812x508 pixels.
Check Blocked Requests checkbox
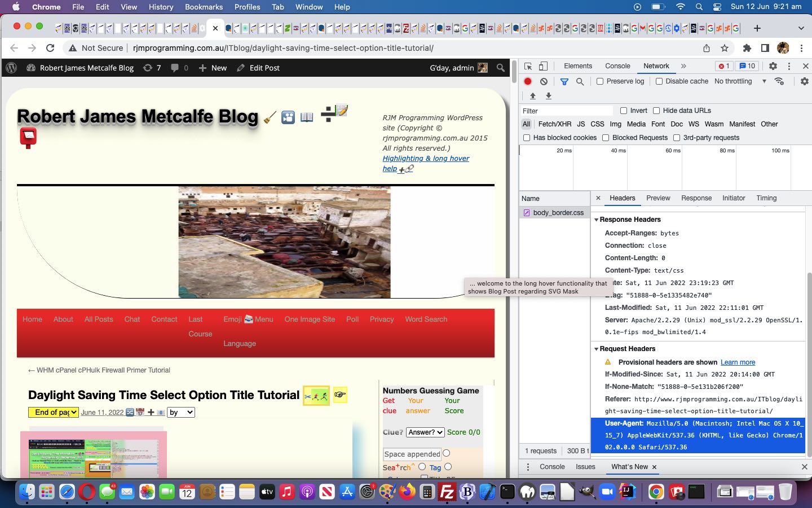tap(606, 138)
